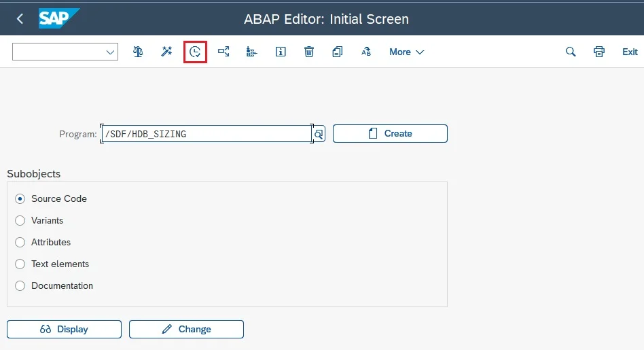Viewport: 644px width, 350px height.
Task: Delete program with the trash icon
Action: tap(309, 52)
